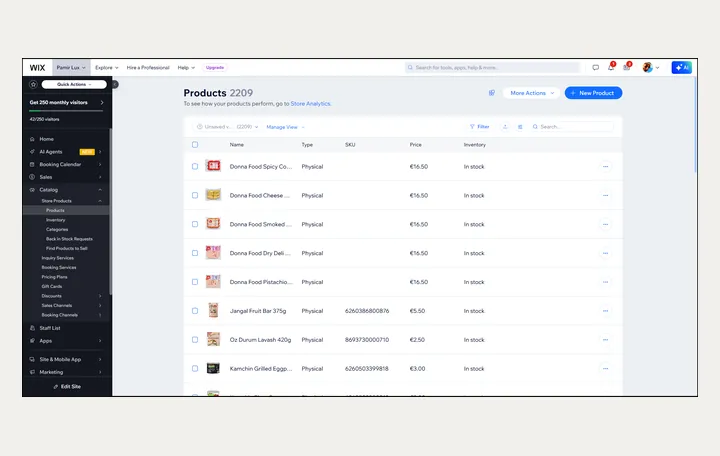Open the Store Analytics link
Viewport: 720px width, 456px height.
(311, 104)
